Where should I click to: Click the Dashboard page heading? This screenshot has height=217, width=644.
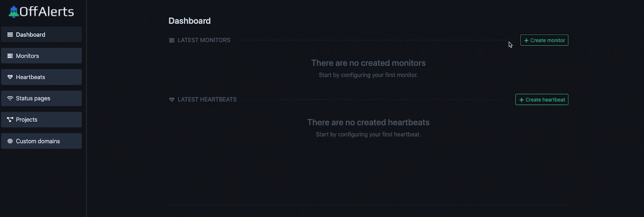190,21
